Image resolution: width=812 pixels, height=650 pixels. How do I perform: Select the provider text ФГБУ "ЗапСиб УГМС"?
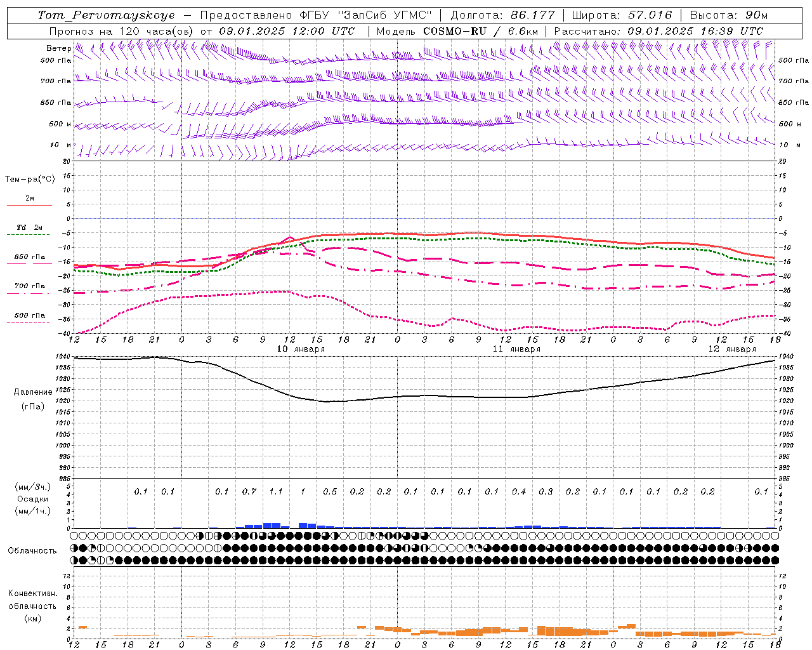pyautogui.click(x=365, y=15)
